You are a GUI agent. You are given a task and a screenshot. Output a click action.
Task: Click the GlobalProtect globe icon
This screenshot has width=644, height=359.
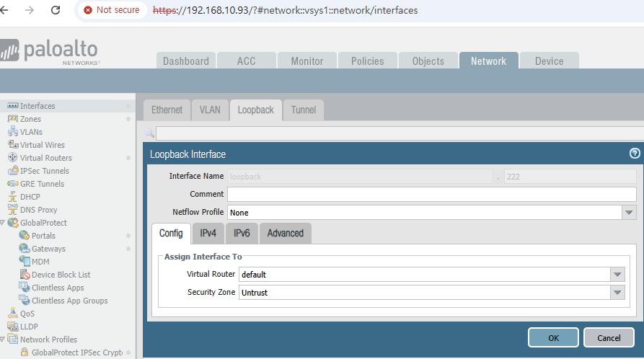(x=13, y=223)
